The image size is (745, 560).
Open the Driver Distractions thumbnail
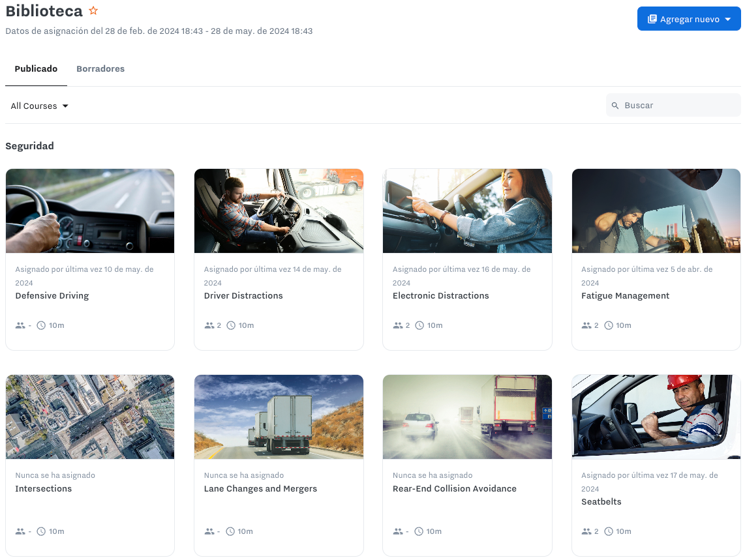click(x=279, y=211)
